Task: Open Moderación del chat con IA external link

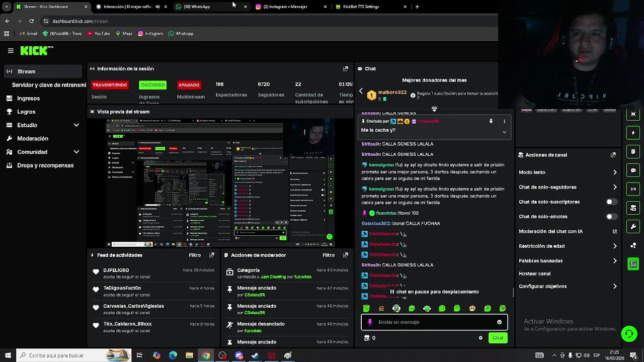Action: click(615, 231)
